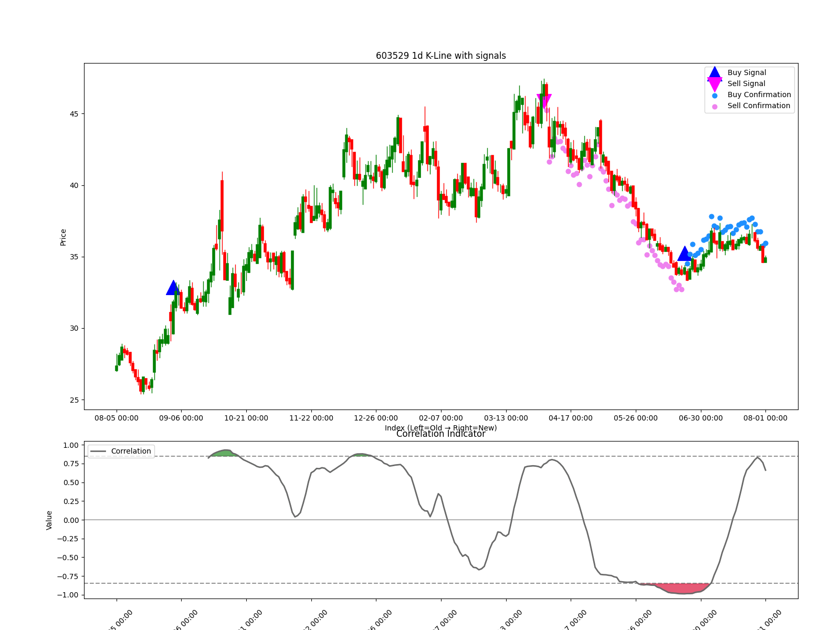Click the correlation axis tick '-0.75'
The width and height of the screenshot is (840, 630).
pos(68,576)
